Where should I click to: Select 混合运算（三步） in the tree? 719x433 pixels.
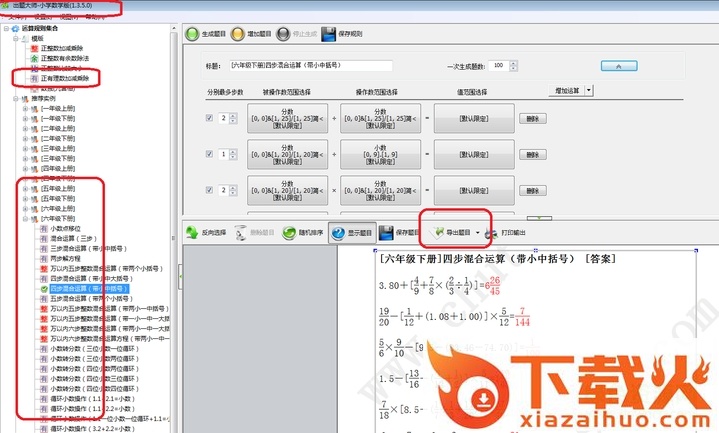73,239
